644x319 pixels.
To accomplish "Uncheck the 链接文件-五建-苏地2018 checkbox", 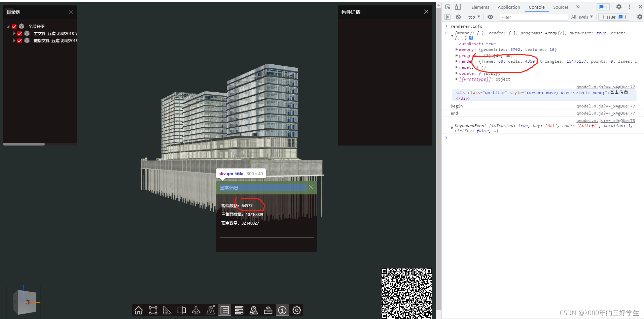I will (x=20, y=41).
